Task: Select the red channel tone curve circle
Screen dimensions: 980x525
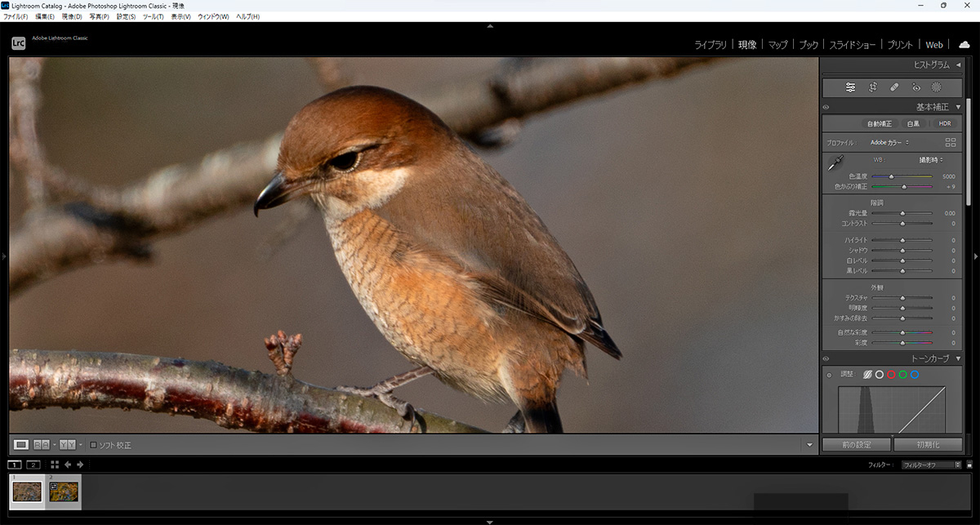Action: tap(891, 375)
